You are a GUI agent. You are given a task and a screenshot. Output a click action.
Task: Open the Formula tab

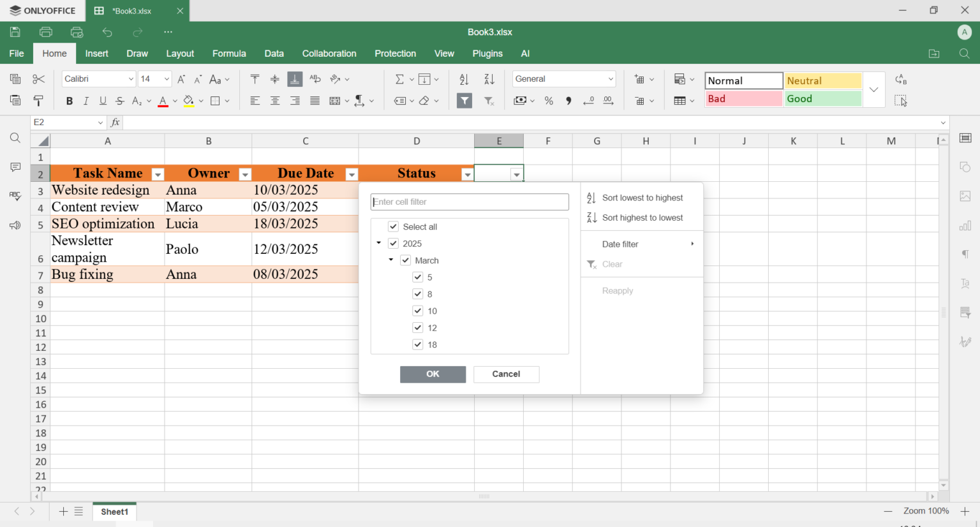pyautogui.click(x=229, y=54)
